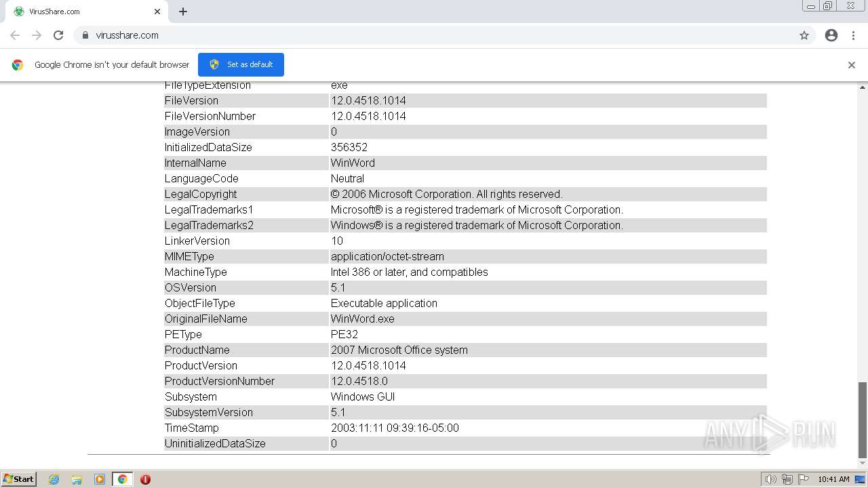This screenshot has width=868, height=488.
Task: Click the LanguageCode value Neutral
Action: 347,178
